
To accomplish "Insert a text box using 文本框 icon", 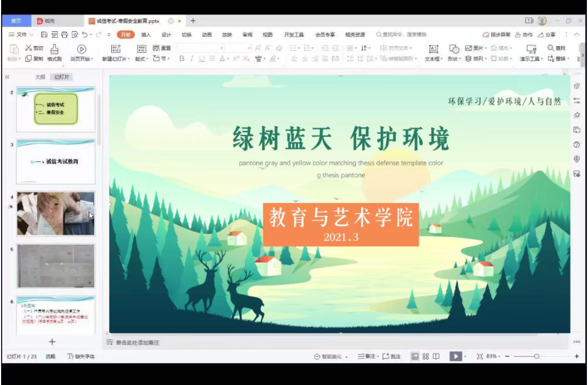I will point(434,49).
